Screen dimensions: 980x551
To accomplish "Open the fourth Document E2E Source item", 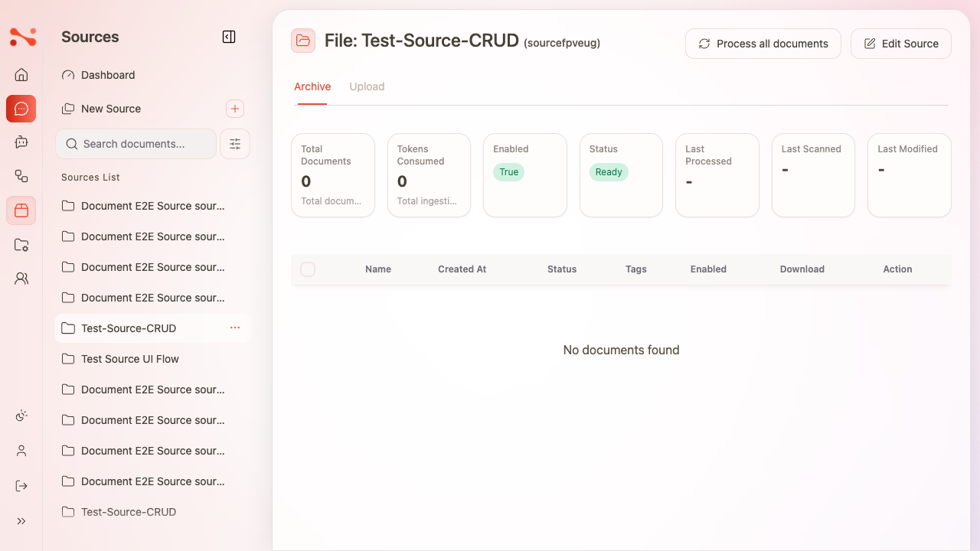I will pyautogui.click(x=152, y=298).
